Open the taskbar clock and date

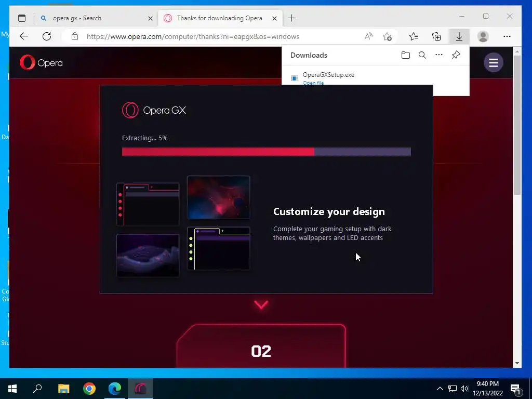(487, 389)
